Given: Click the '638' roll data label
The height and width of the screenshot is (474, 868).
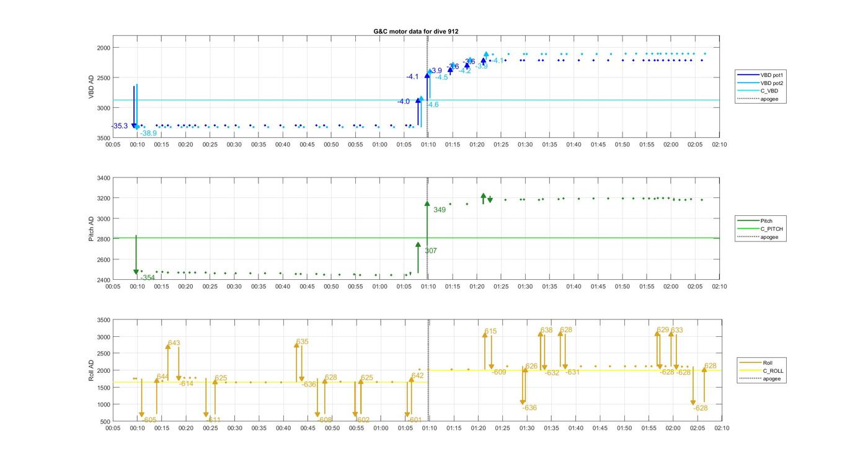Looking at the screenshot, I should (x=547, y=331).
